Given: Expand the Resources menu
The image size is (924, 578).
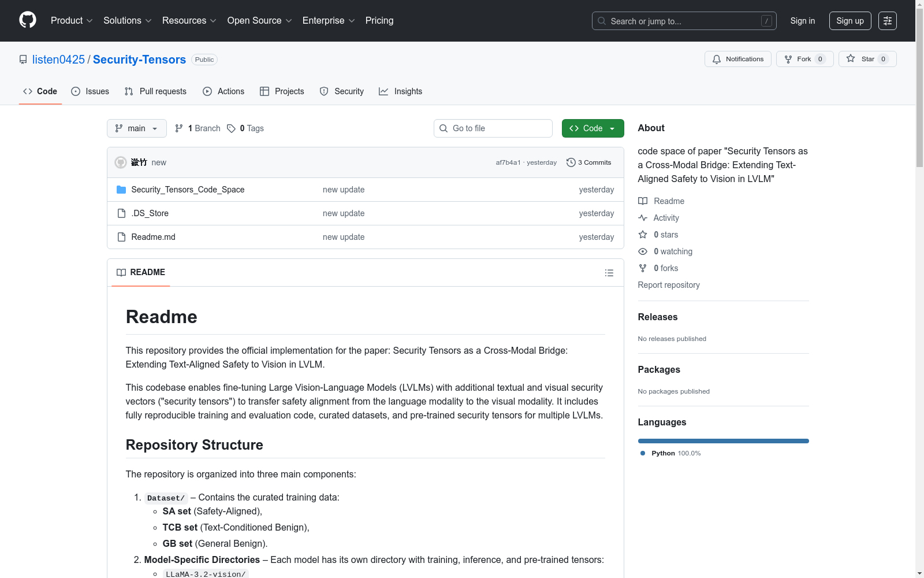Looking at the screenshot, I should pyautogui.click(x=189, y=20).
